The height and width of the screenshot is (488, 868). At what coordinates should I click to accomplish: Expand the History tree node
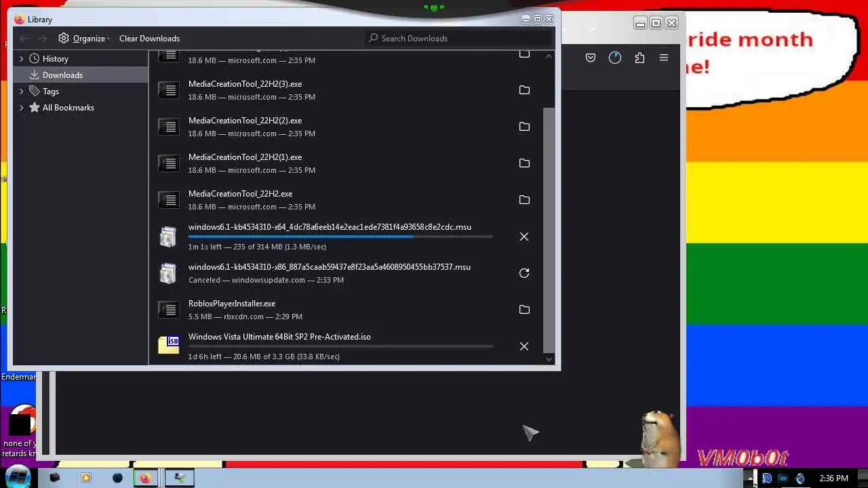point(21,59)
